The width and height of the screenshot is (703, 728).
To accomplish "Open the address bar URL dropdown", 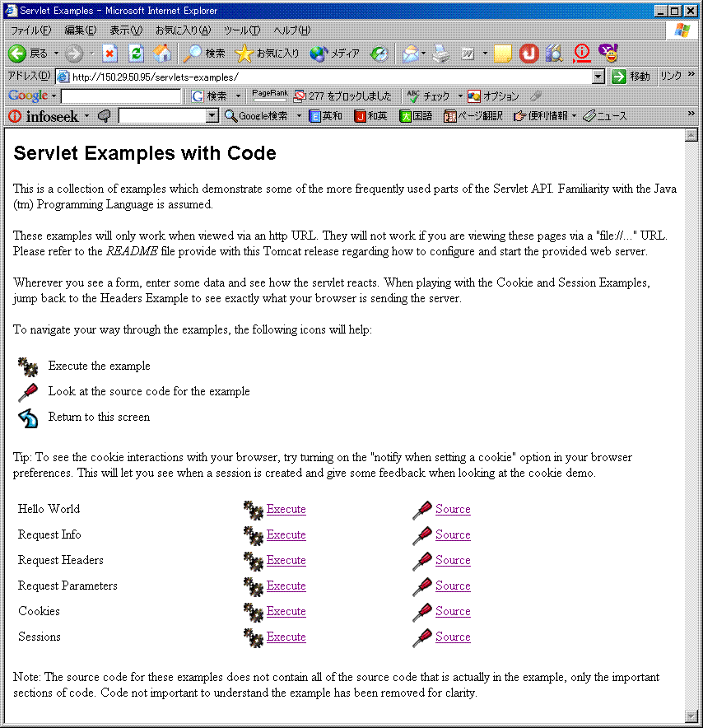I will 598,77.
